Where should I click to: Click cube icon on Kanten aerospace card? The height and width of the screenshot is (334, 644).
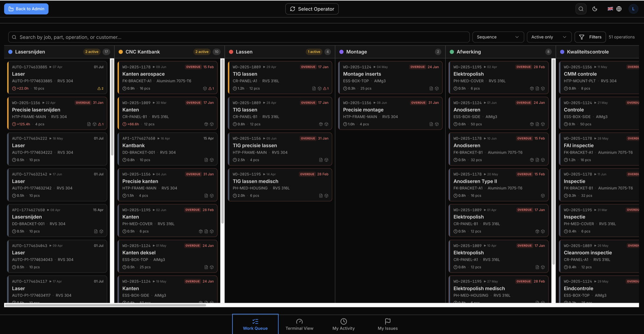[x=205, y=89]
